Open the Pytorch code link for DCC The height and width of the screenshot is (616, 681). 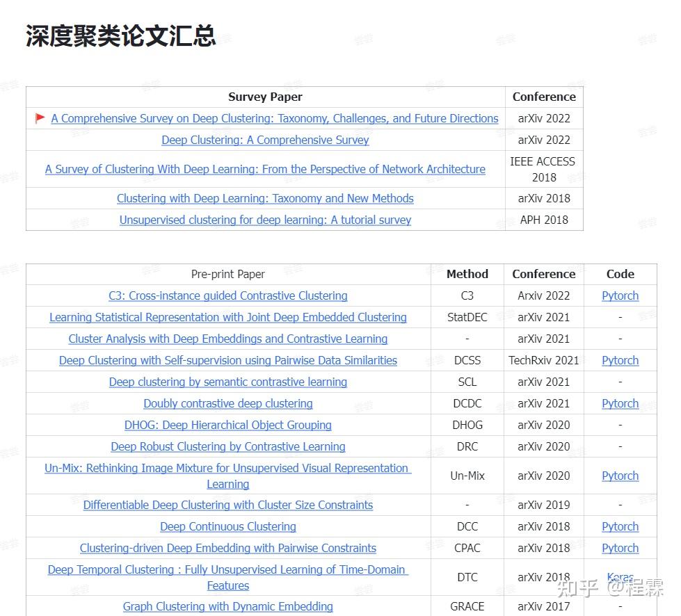point(620,526)
